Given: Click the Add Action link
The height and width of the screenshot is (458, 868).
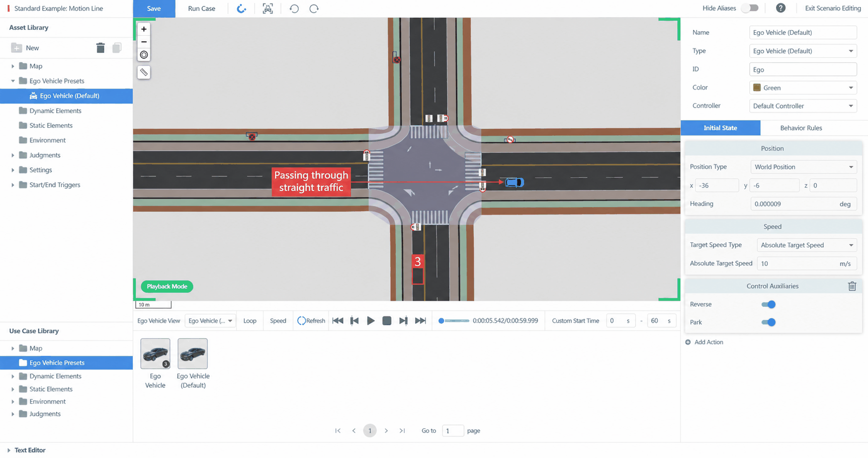Looking at the screenshot, I should 704,342.
